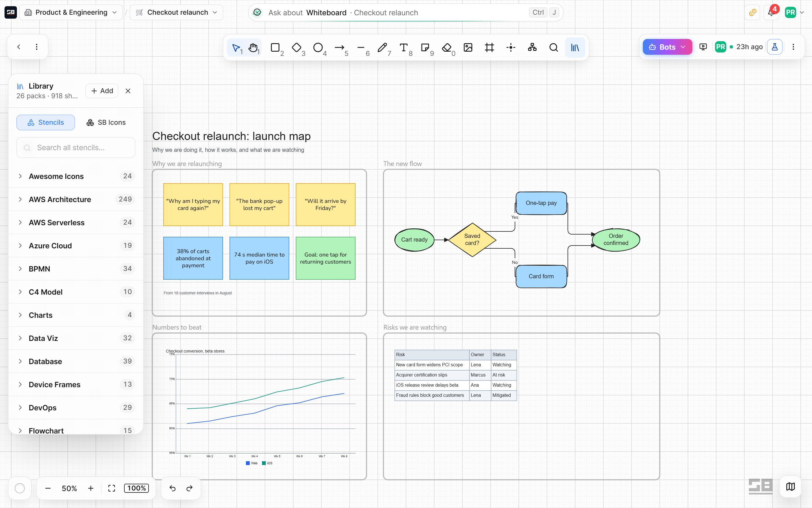Add a new library pack

tap(102, 91)
